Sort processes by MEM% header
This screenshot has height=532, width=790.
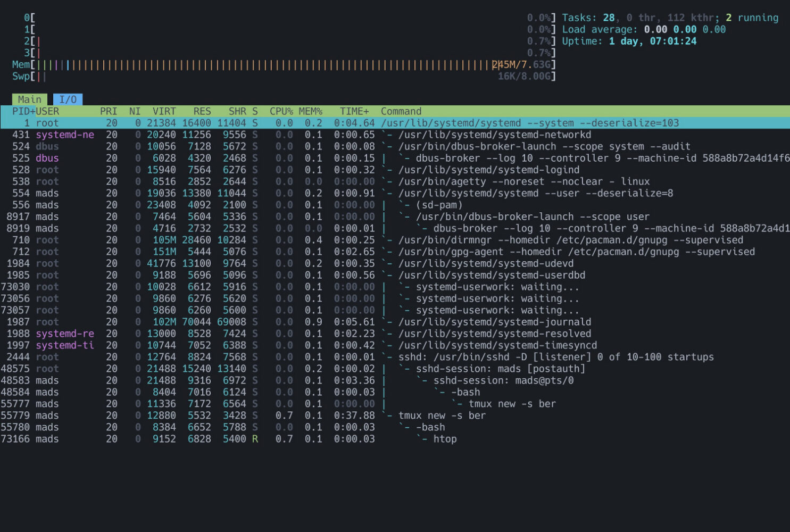(311, 111)
